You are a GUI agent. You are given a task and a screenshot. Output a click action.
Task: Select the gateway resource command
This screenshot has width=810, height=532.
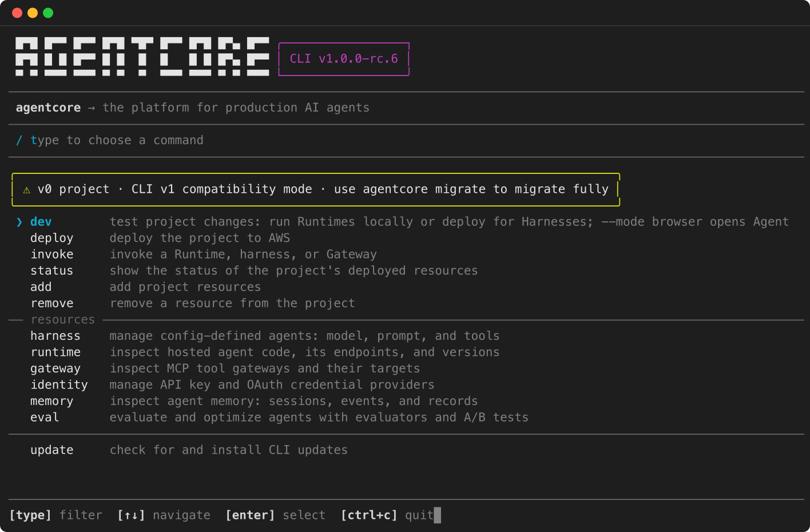[55, 369]
